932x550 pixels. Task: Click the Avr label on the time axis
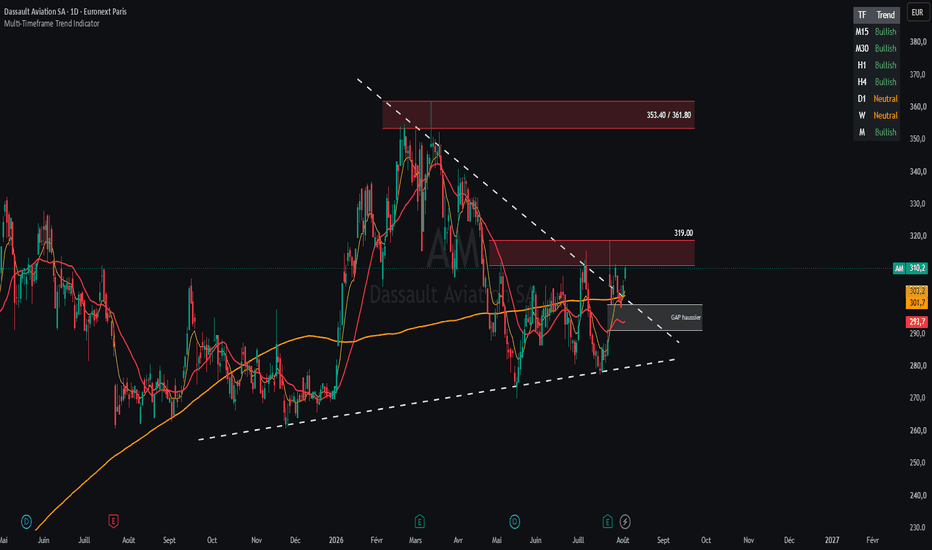click(458, 540)
